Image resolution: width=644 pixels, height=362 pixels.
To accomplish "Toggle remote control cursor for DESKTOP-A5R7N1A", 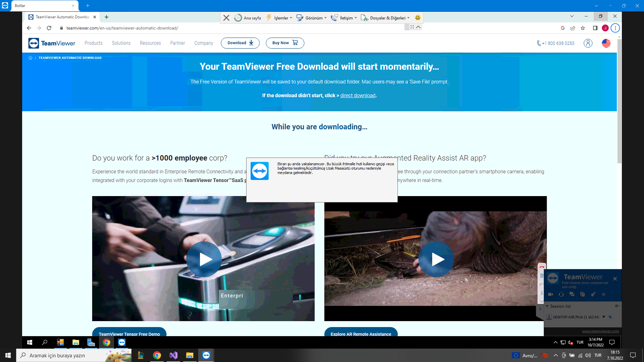I will (610, 317).
